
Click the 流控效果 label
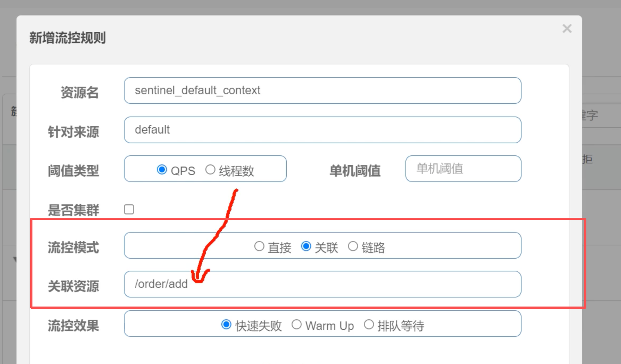tap(73, 325)
